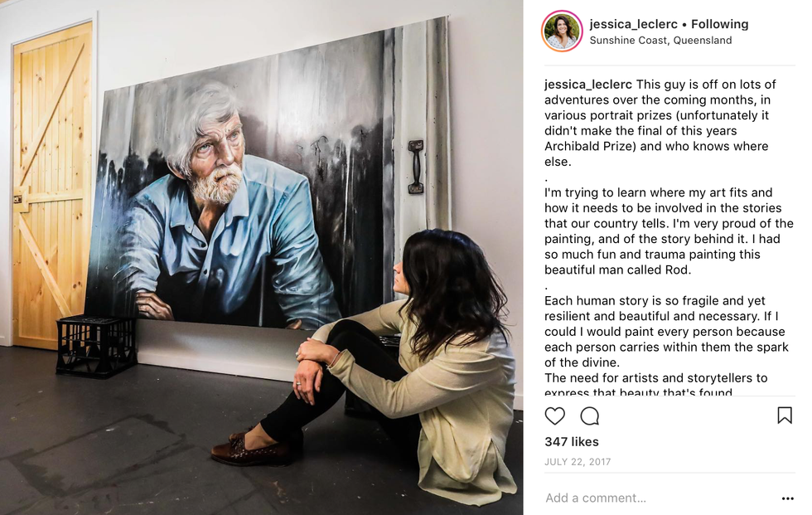Open the post permalink dated July 22, 2017
812x515 pixels.
578,462
